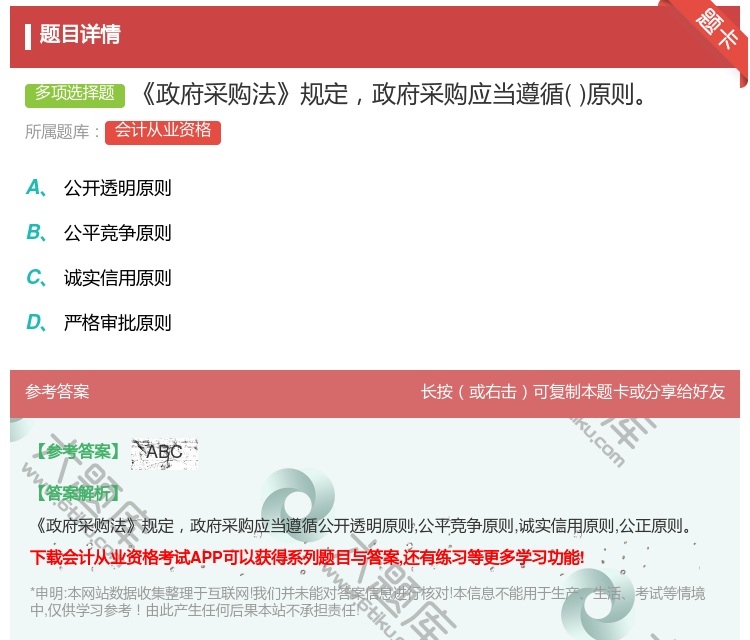
Task: Select option A 公开透明原则
Action: pos(99,188)
